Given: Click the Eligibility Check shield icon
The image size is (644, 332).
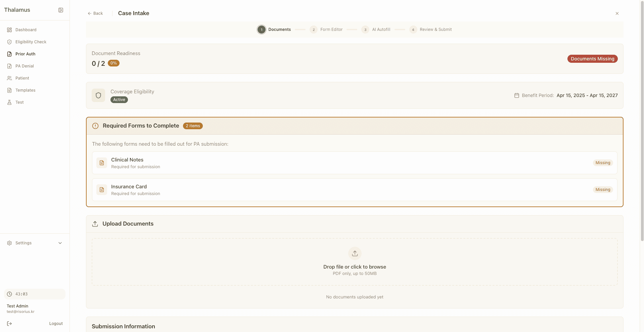Looking at the screenshot, I should pos(9,42).
